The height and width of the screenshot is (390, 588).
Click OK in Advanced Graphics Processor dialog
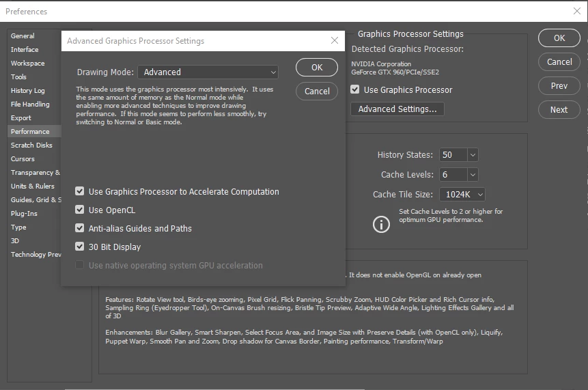pyautogui.click(x=317, y=67)
